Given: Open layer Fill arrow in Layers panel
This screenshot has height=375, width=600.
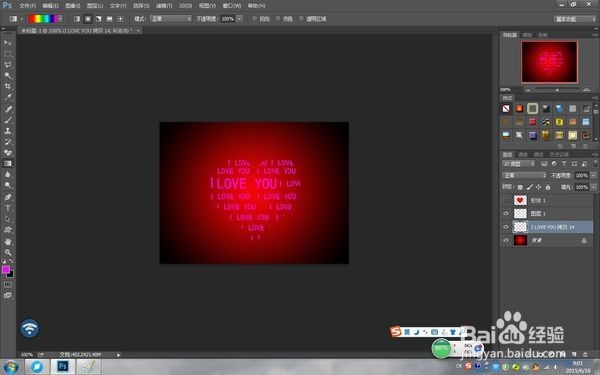Looking at the screenshot, I should 593,187.
